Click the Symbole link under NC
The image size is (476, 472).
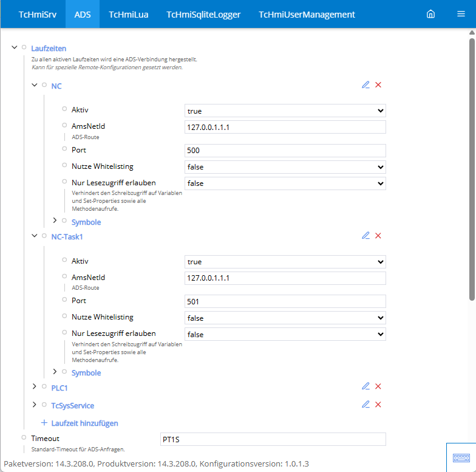tap(86, 222)
